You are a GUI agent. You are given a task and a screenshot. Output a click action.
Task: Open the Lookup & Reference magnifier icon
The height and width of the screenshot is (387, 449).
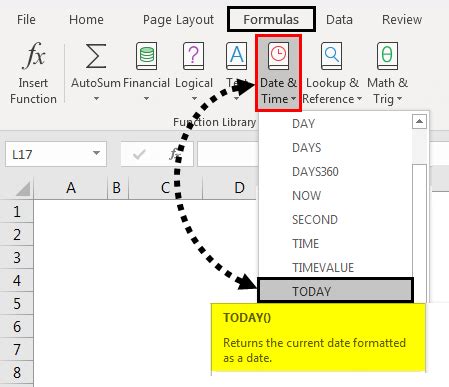click(331, 56)
